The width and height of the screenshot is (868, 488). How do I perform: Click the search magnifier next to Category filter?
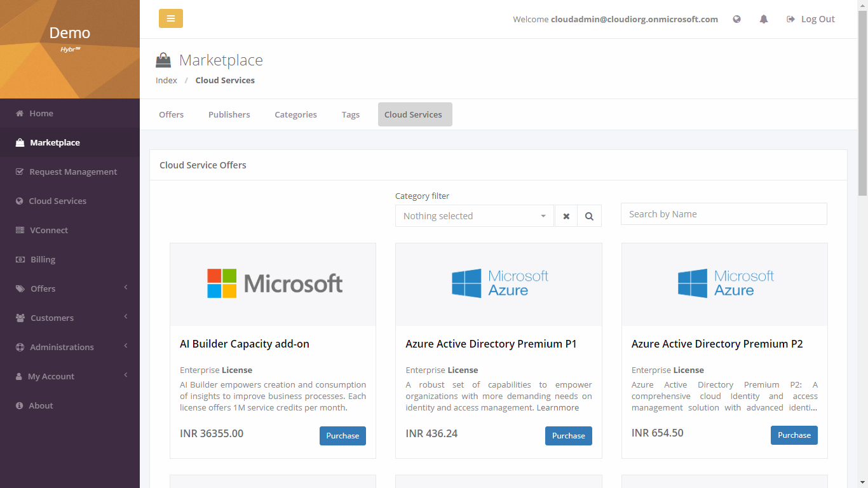[x=589, y=215]
